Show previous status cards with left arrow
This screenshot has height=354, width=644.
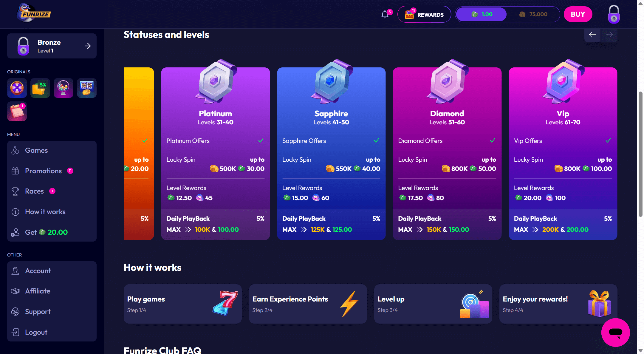tap(592, 35)
